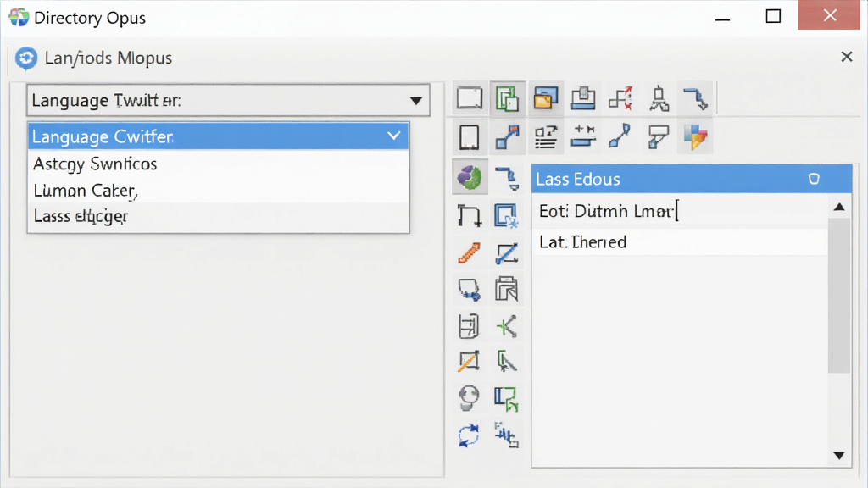Select the 'Language Cwitfer' list option
The image size is (868, 488).
[x=218, y=136]
